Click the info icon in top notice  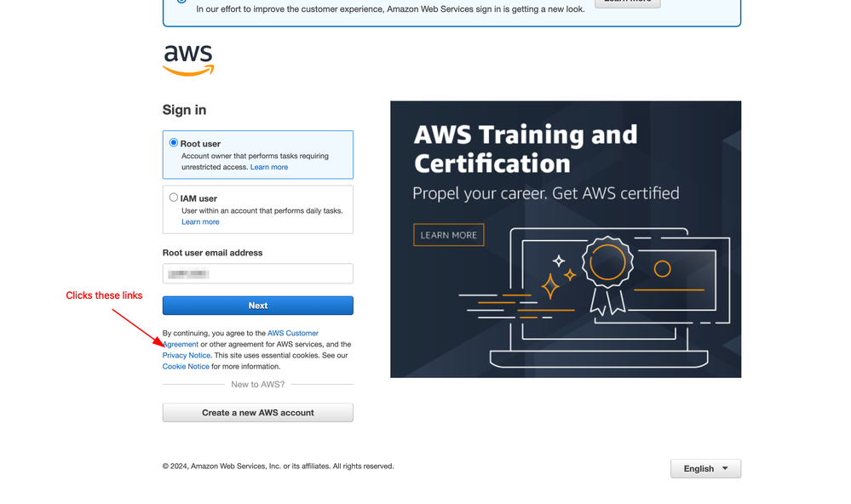(x=181, y=3)
